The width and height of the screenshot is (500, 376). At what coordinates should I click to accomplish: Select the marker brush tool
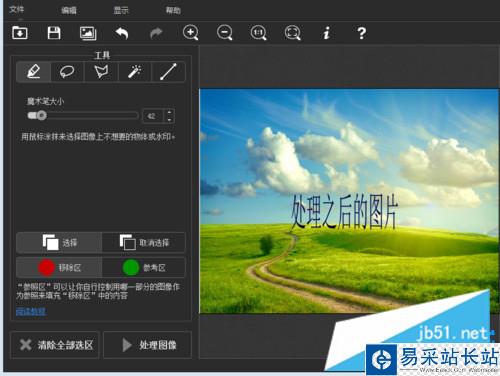pyautogui.click(x=34, y=72)
